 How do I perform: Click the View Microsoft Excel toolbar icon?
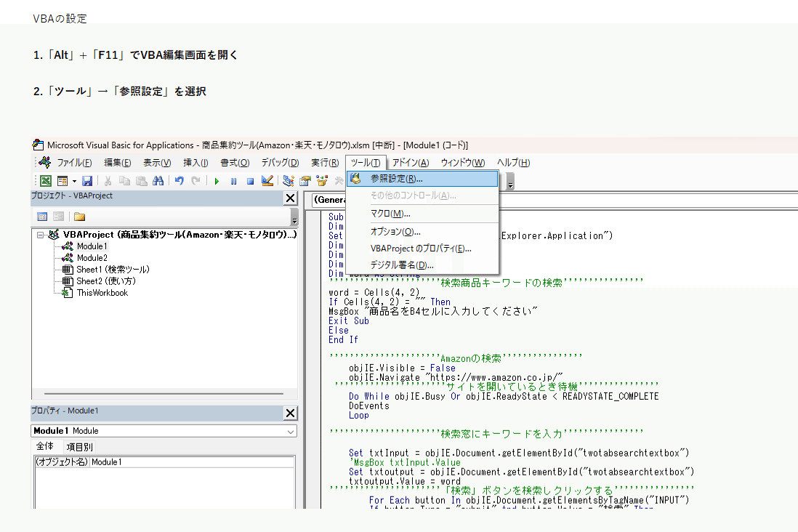46,181
